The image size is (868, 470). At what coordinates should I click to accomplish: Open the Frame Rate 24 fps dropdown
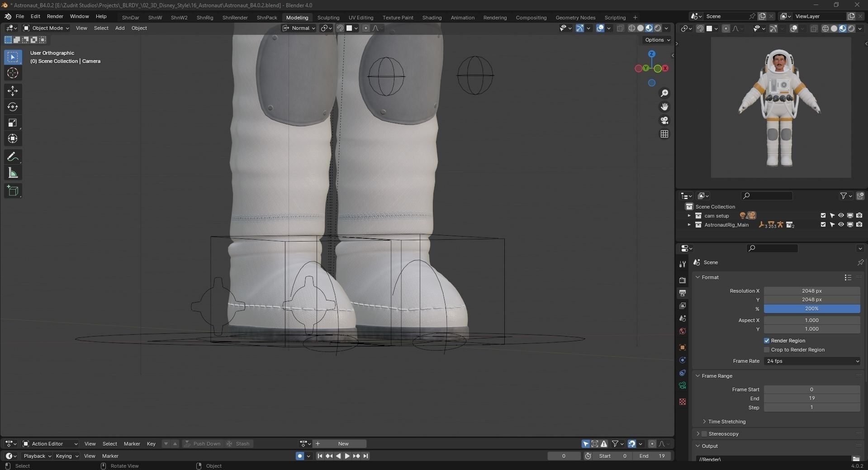click(x=812, y=361)
